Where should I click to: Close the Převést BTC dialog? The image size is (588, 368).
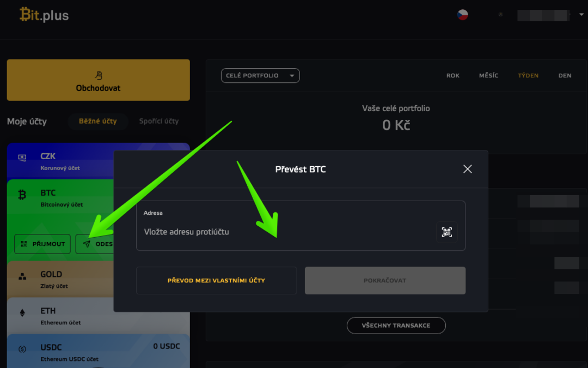[x=467, y=169]
